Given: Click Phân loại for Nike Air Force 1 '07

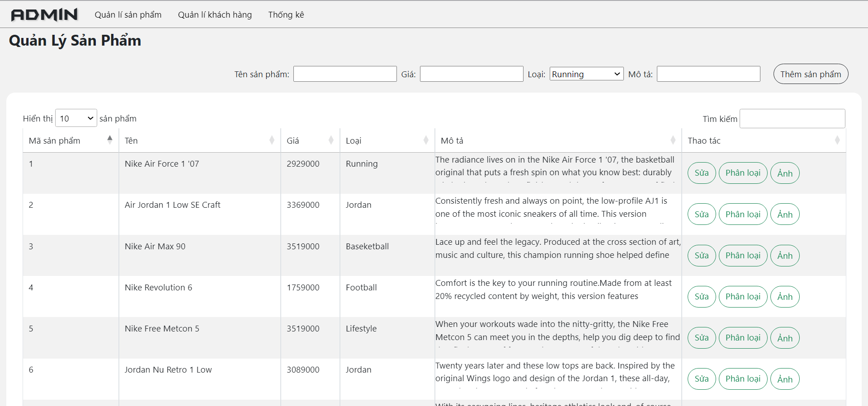Looking at the screenshot, I should (743, 173).
